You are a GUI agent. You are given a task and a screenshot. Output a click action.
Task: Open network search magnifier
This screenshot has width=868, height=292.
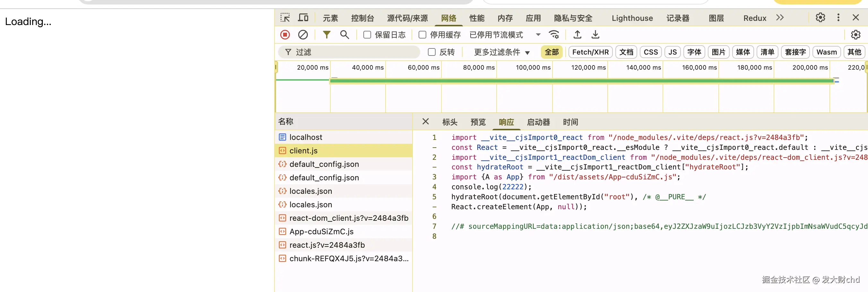pos(344,35)
